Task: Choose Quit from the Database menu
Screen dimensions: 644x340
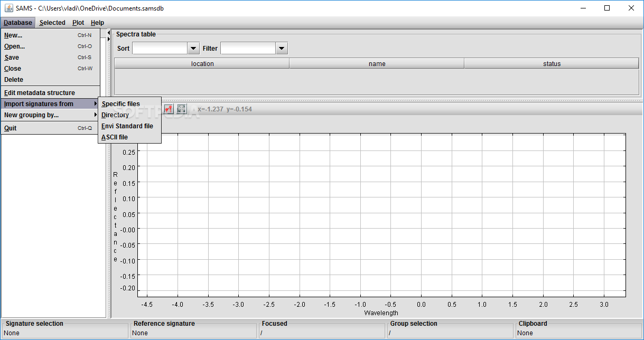Action: click(50, 128)
